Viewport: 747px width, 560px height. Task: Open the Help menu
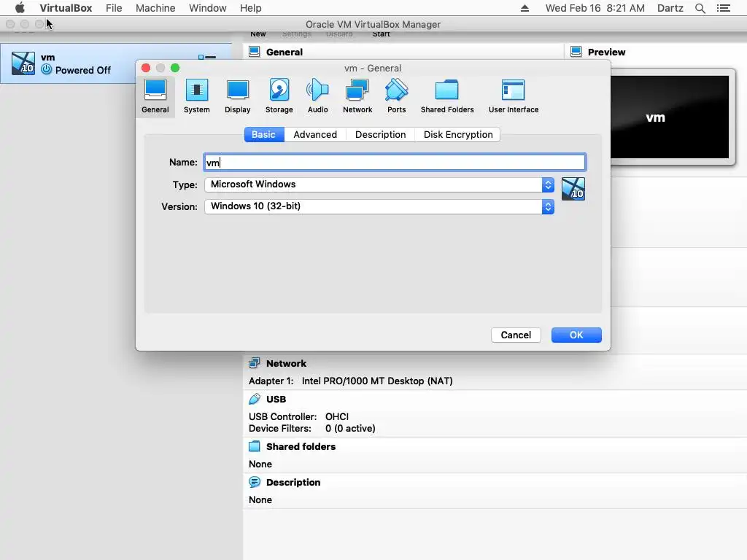[x=251, y=8]
